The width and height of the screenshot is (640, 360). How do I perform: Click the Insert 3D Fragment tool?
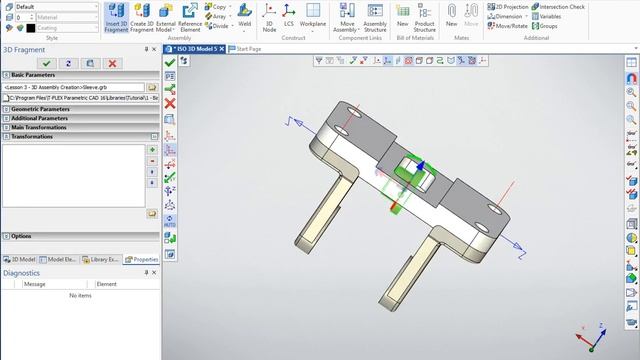pyautogui.click(x=116, y=18)
